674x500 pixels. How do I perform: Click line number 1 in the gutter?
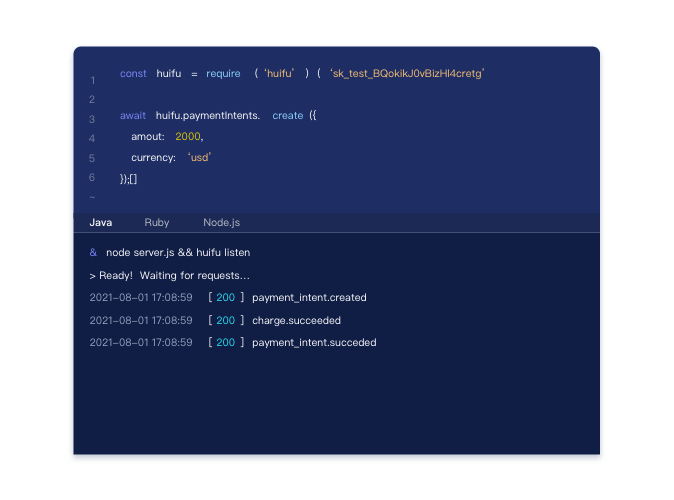(x=92, y=80)
